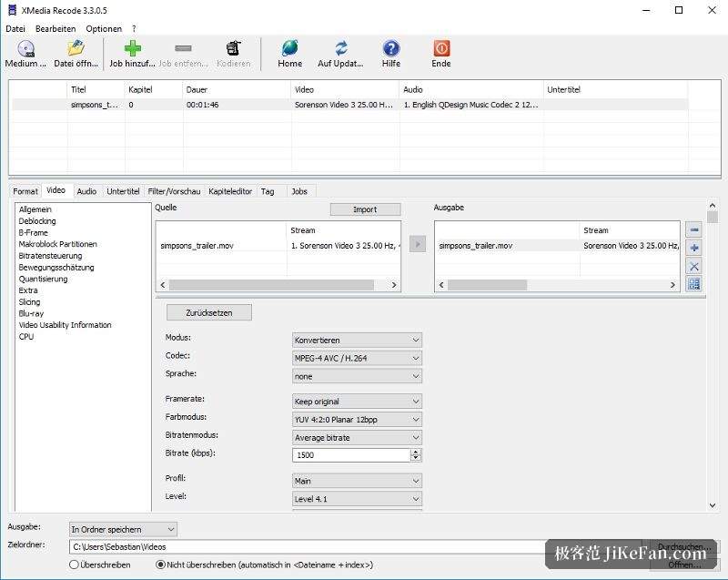Click Ausgabe list left scroll arrow
The image size is (728, 580).
point(441,285)
